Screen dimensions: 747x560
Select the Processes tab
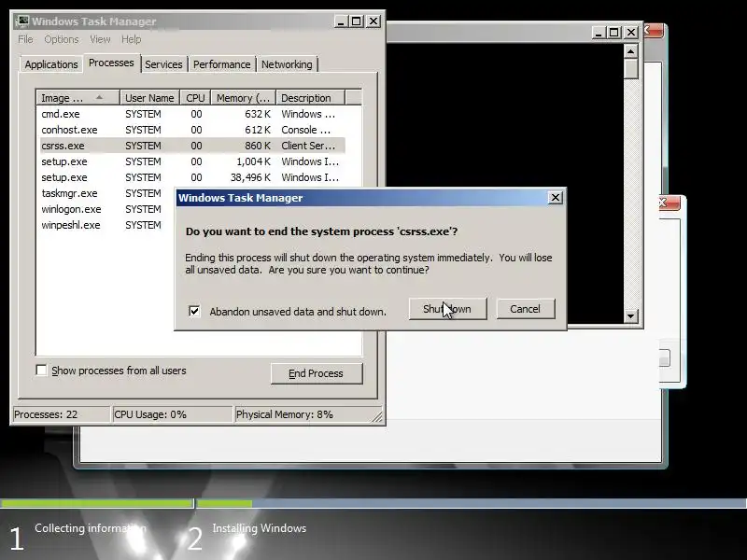111,63
